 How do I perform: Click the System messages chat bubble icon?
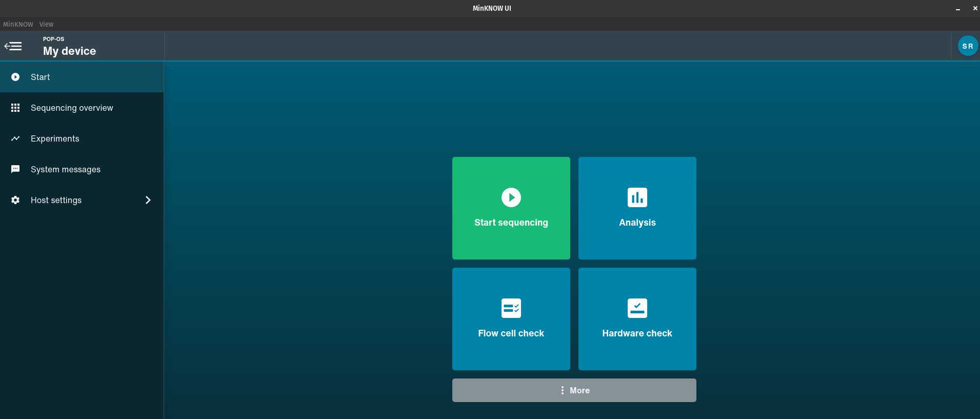[15, 169]
